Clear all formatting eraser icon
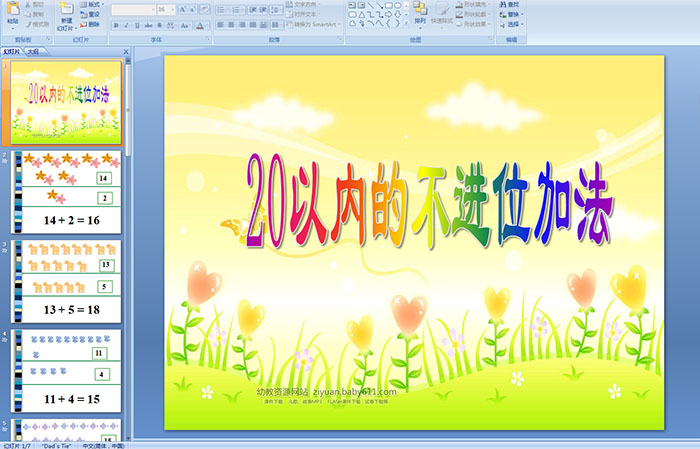 [205, 9]
